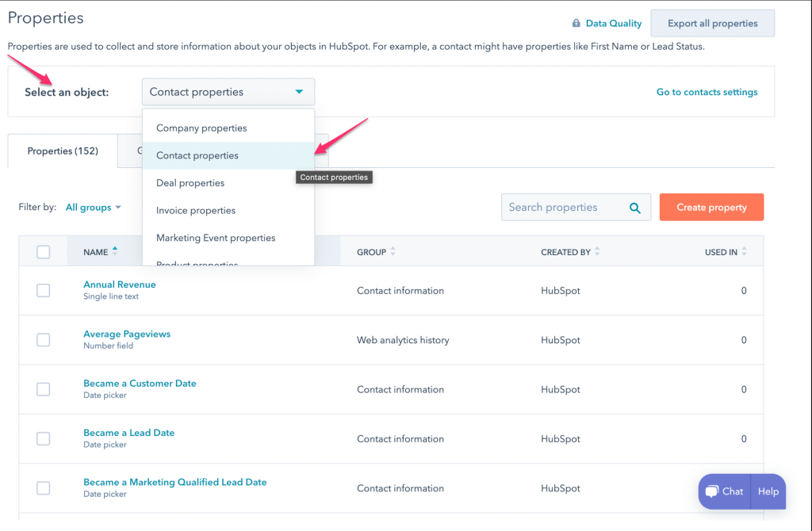Viewport: 812px width, 531px height.
Task: Click the Web analytics history group cell
Action: tap(403, 340)
